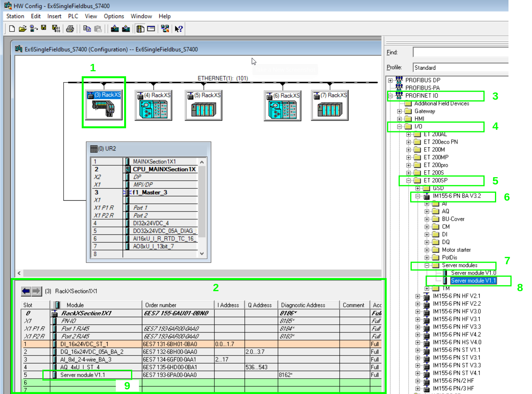Open the Options menu
The image size is (532, 394).
pyautogui.click(x=114, y=16)
